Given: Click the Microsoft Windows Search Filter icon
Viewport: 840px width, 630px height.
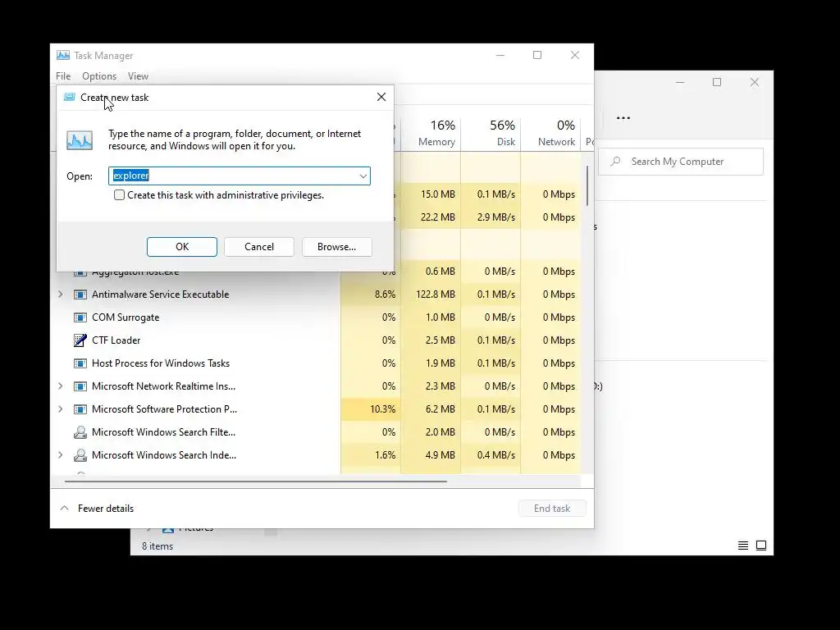Looking at the screenshot, I should (80, 432).
